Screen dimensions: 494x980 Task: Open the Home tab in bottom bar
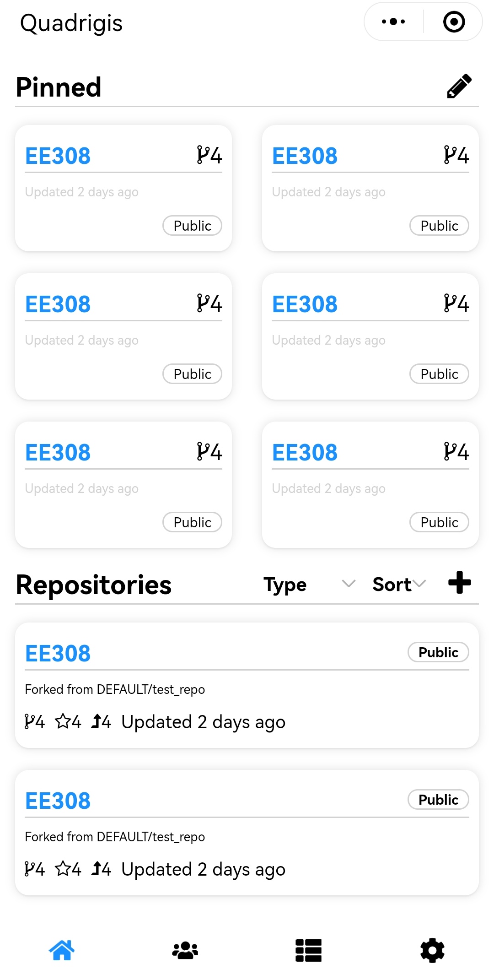[62, 950]
